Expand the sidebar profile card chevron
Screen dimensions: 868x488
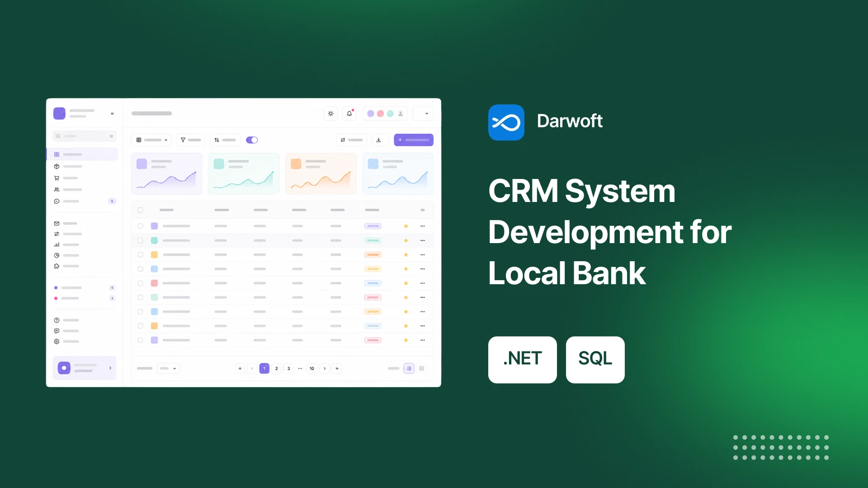(110, 368)
